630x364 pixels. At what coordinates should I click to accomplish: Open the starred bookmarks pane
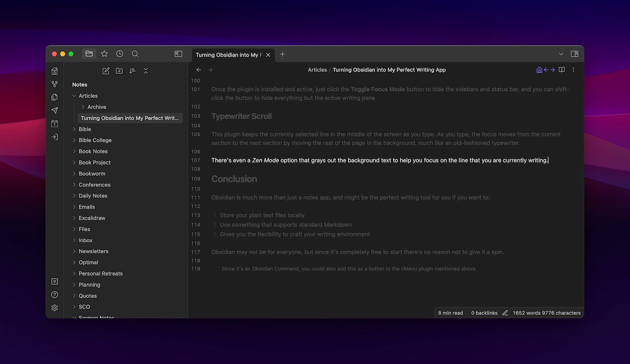(x=104, y=54)
